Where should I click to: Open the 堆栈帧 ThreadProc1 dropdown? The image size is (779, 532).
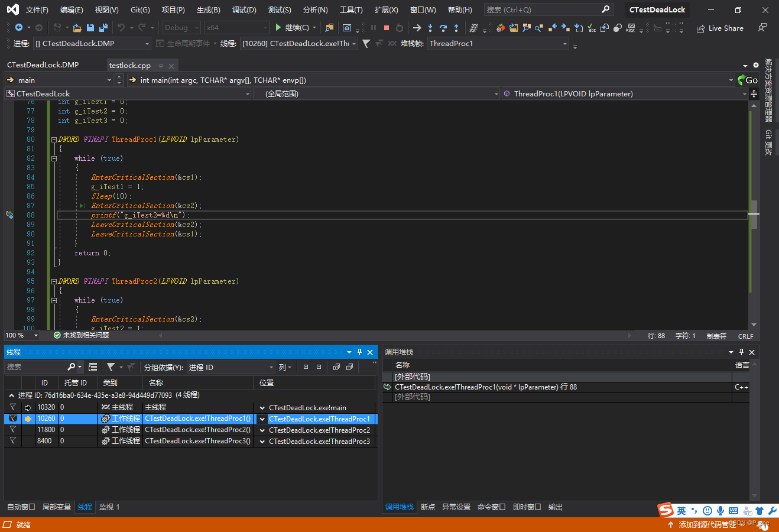(x=564, y=44)
